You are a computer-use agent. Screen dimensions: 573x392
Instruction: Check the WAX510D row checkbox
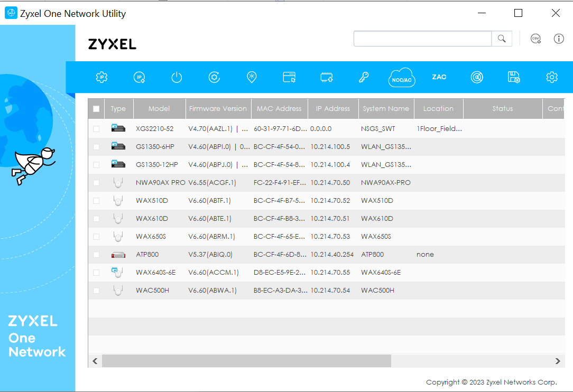tap(96, 201)
